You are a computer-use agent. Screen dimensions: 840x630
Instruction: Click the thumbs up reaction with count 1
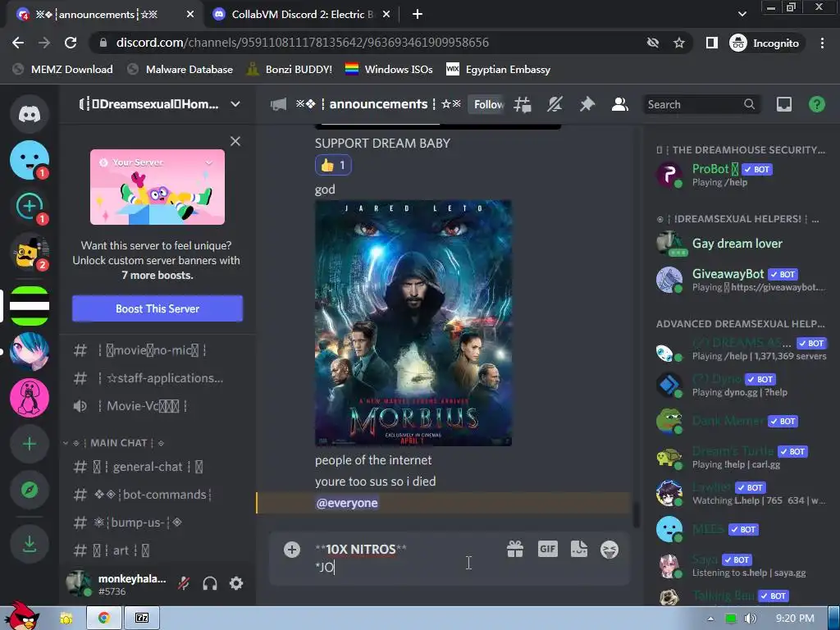pyautogui.click(x=333, y=165)
